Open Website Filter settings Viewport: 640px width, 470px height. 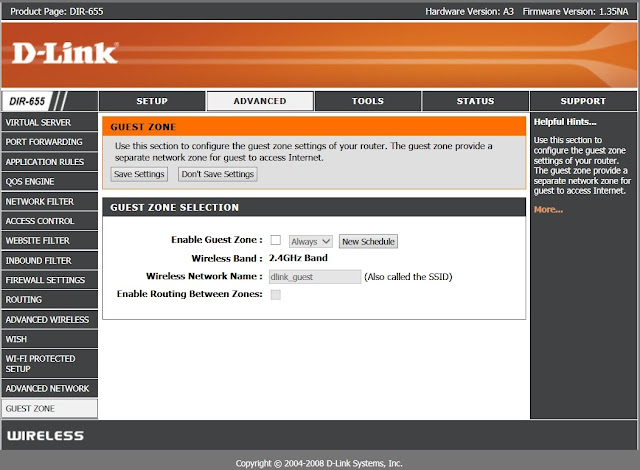coord(49,241)
